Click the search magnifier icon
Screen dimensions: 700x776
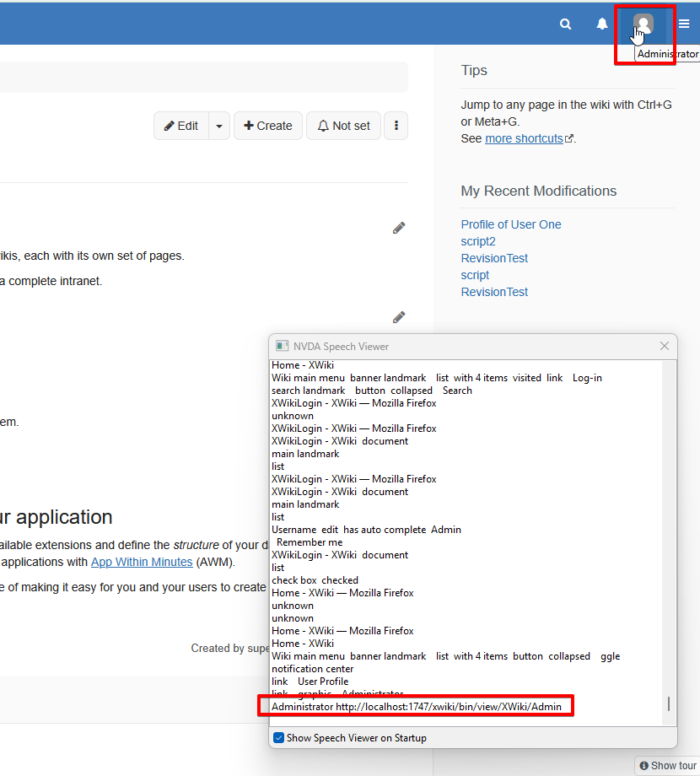pos(565,24)
